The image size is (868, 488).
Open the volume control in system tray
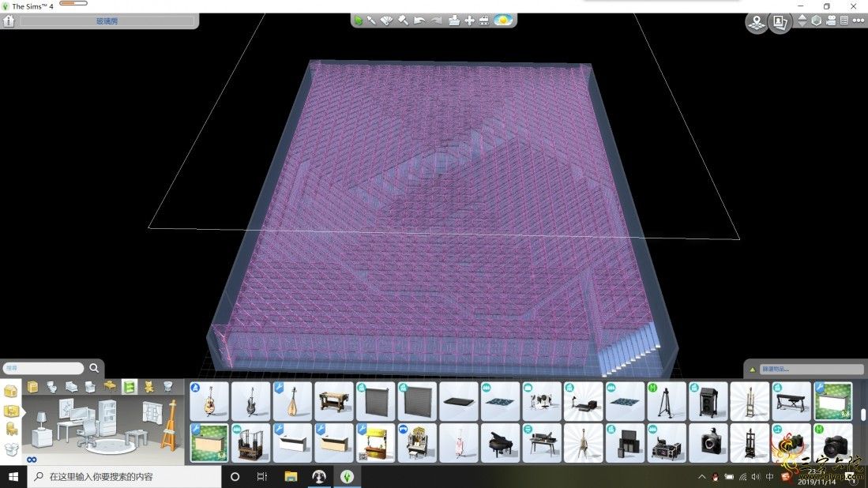pyautogui.click(x=756, y=476)
